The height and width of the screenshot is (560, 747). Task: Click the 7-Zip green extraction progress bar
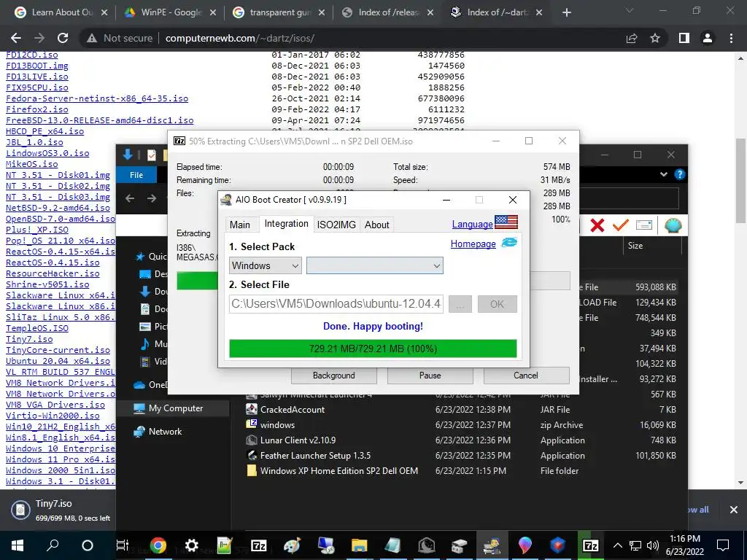coord(197,281)
